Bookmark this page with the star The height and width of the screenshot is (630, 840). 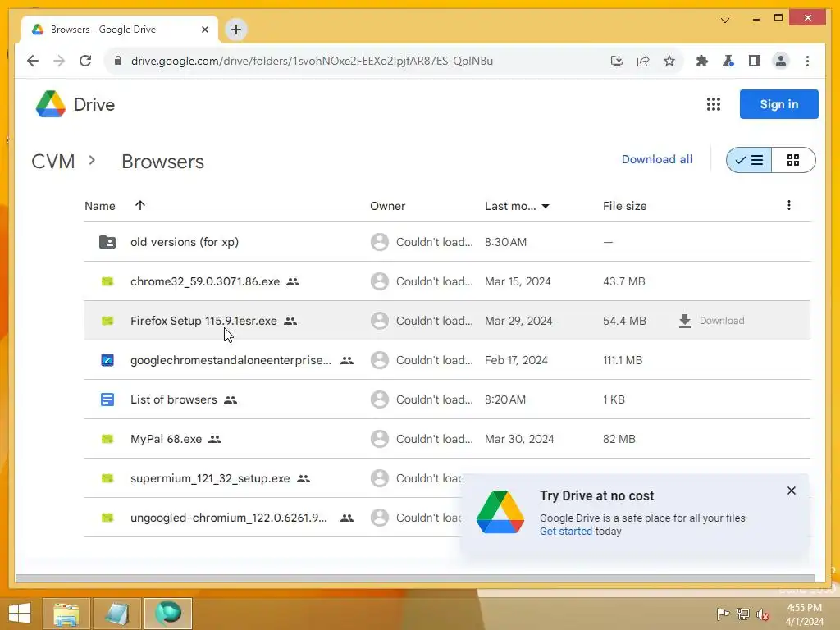click(x=669, y=61)
